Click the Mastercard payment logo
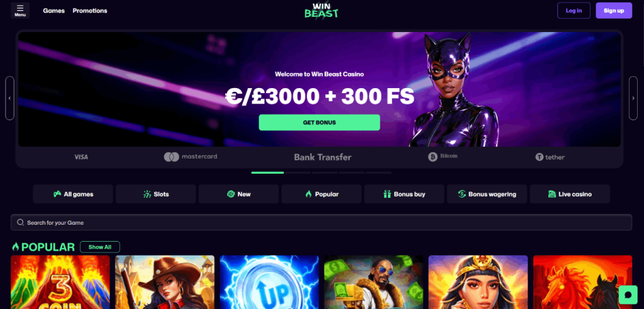This screenshot has height=309, width=644. [x=191, y=157]
